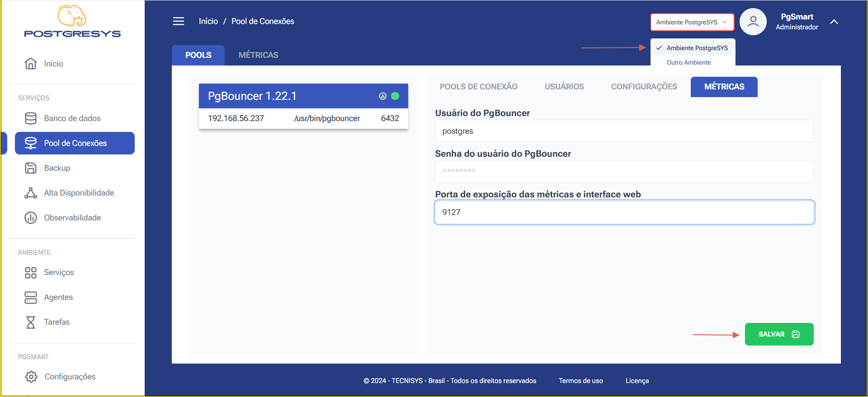
Task: Open the Ambiente PostgreSYS environment dropdown
Action: (692, 22)
